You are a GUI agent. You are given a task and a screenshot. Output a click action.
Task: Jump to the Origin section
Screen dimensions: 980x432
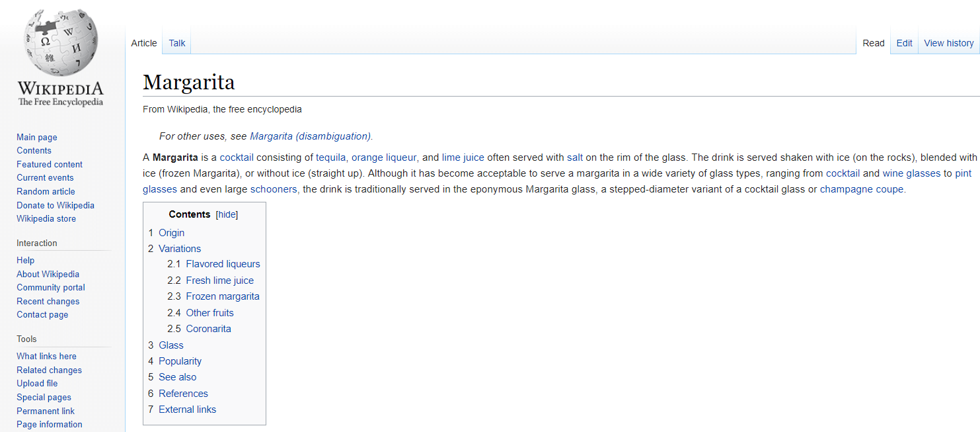point(171,233)
